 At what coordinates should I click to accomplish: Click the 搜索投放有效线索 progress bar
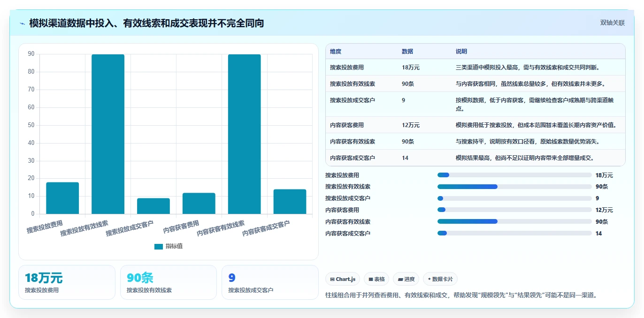click(x=514, y=187)
